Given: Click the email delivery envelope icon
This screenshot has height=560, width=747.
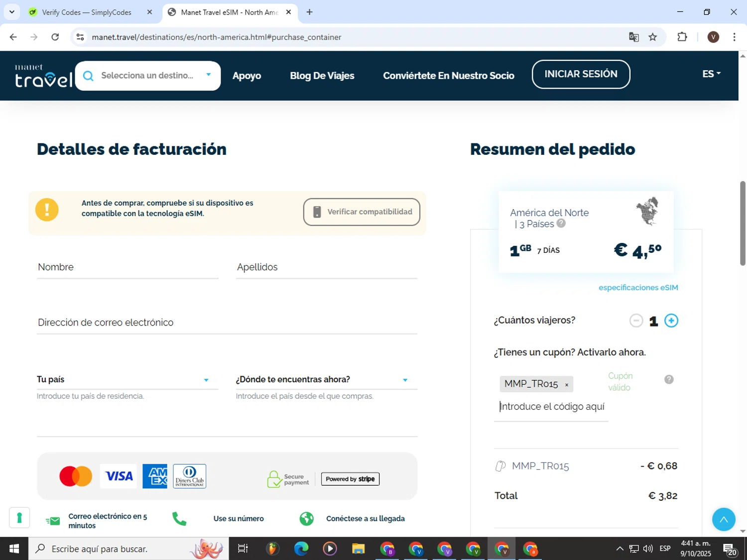Looking at the screenshot, I should pyautogui.click(x=53, y=521).
